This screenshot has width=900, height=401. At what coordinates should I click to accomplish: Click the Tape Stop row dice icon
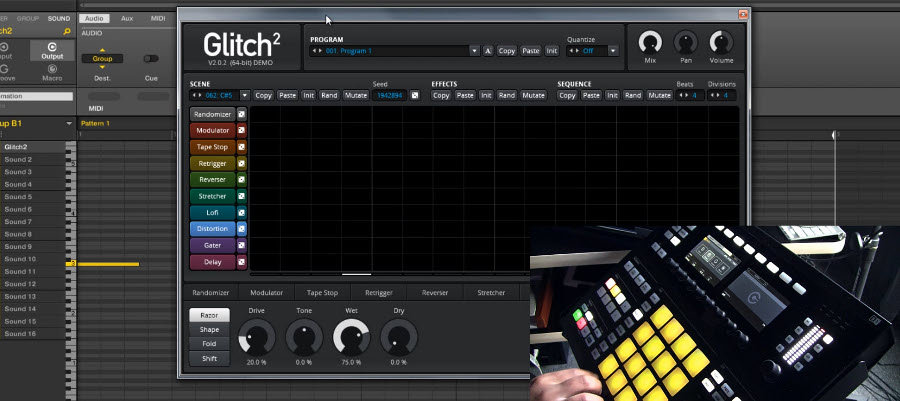[242, 147]
